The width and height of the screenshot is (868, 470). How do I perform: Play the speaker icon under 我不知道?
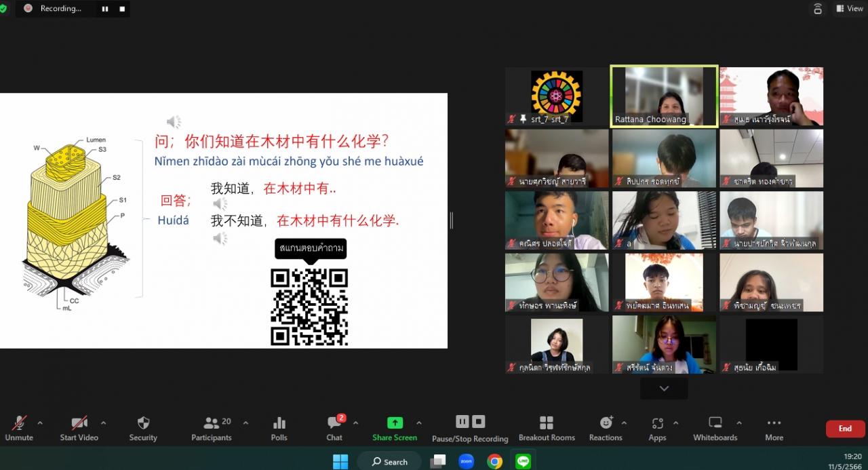(x=220, y=238)
